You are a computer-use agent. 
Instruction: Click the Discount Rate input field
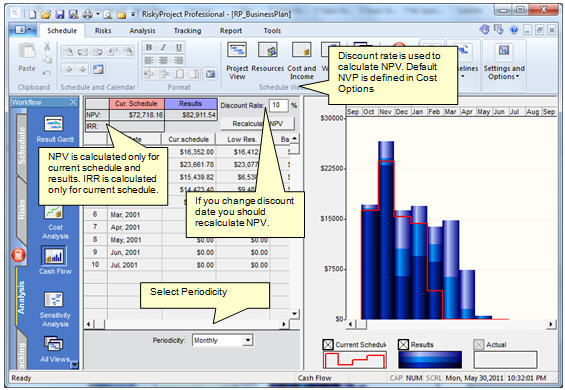pos(278,105)
